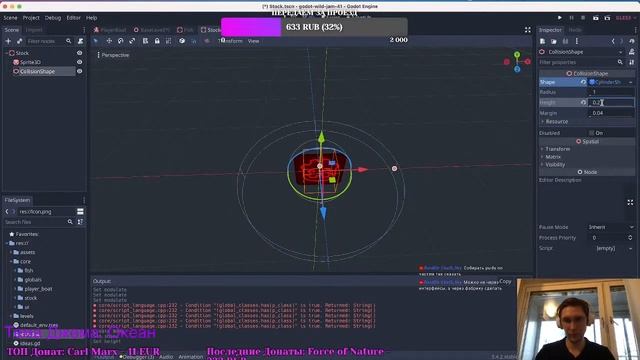Open Animation bottom panel
The image size is (640, 360).
coord(191,357)
